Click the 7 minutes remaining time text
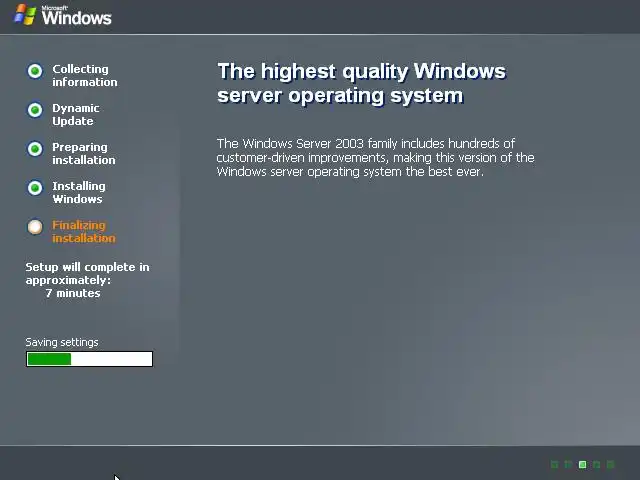 pos(73,293)
